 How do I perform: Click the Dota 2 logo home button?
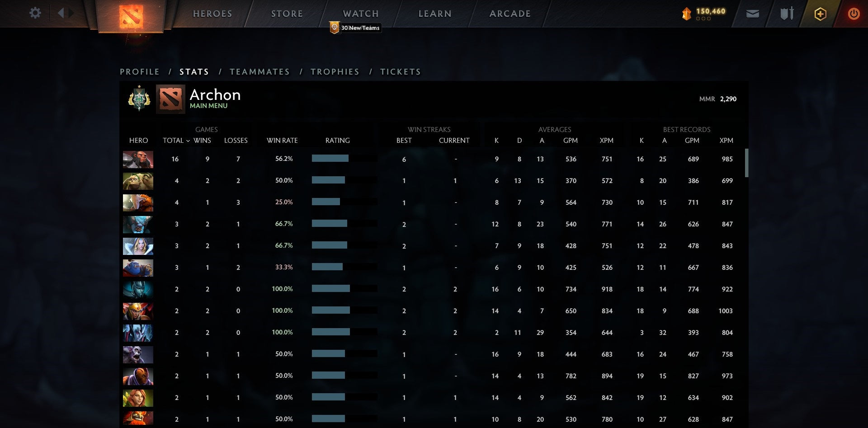click(x=131, y=16)
